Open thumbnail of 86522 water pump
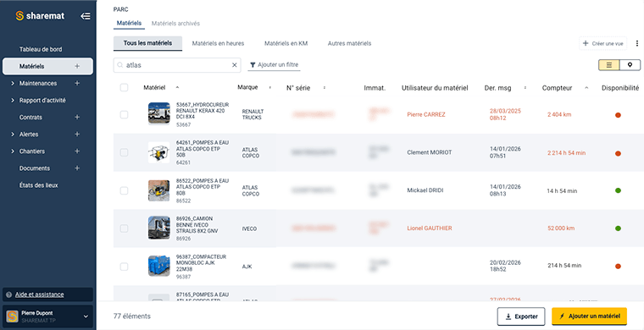This screenshot has height=330, width=644. pos(159,190)
